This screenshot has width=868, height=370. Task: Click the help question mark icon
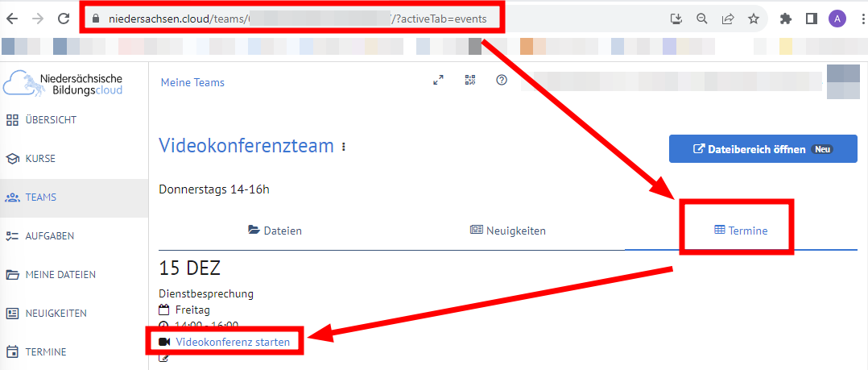coord(502,81)
